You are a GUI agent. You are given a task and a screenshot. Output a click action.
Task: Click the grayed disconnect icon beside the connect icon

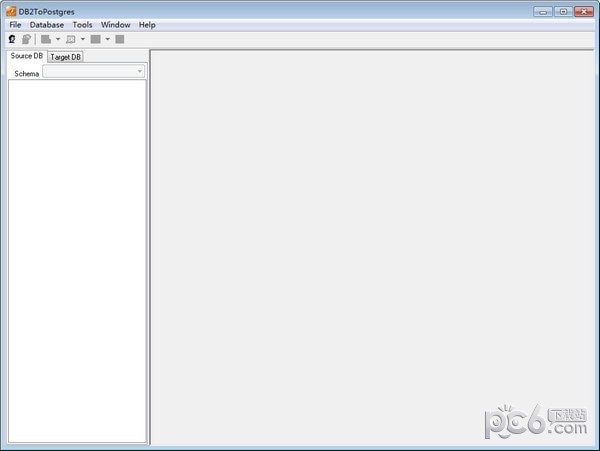[x=26, y=39]
